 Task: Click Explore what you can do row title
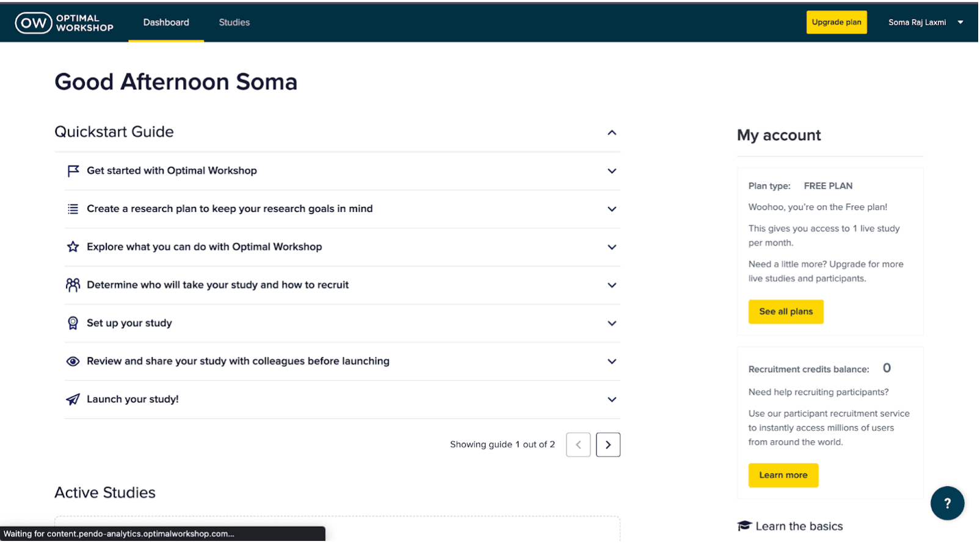205,247
